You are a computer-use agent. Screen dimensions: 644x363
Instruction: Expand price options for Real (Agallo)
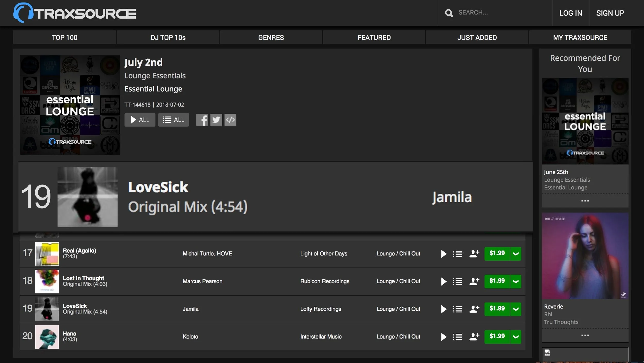[516, 254]
